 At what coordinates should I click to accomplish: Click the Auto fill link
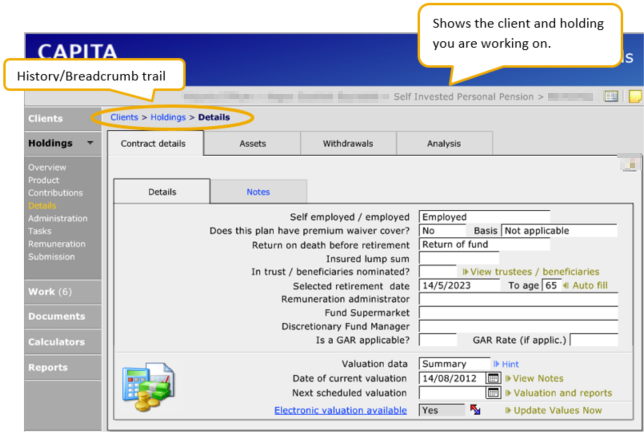pos(585,285)
